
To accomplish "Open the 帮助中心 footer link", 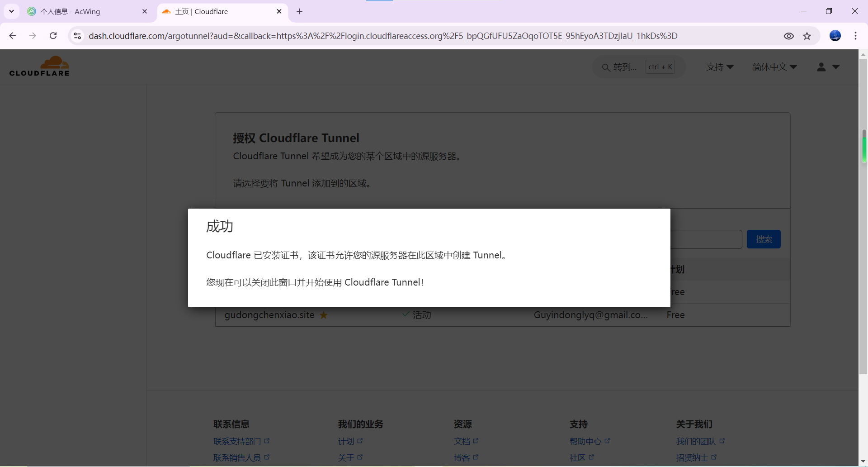I will click(x=590, y=441).
